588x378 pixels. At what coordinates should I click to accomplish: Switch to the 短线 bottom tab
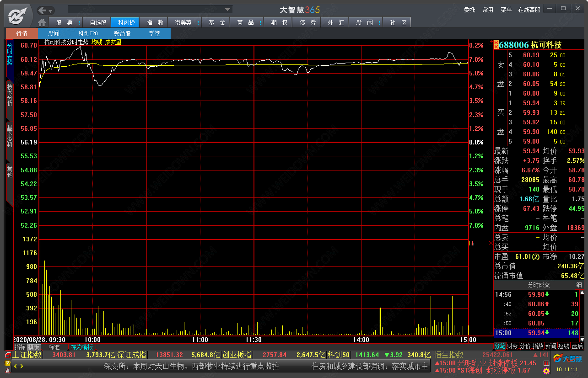coord(564,346)
